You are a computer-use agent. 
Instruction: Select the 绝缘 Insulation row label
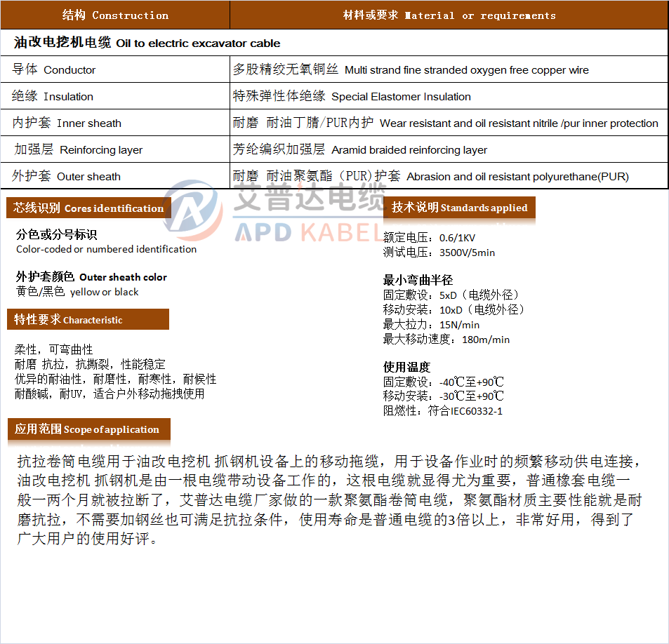(53, 96)
